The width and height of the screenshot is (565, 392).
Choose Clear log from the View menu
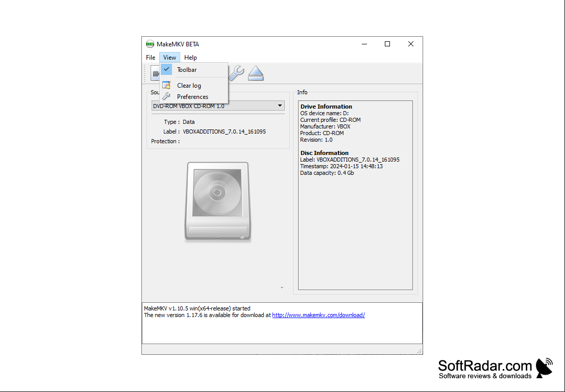click(194, 85)
